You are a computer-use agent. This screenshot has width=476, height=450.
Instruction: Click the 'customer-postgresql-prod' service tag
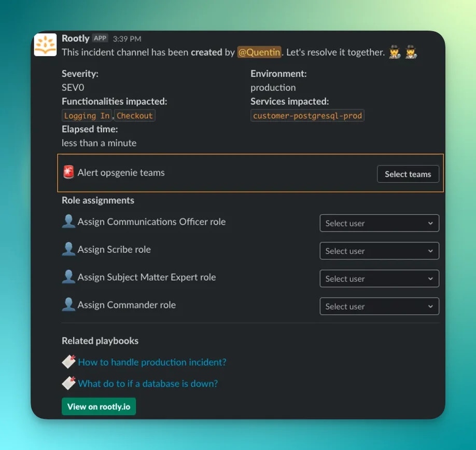pyautogui.click(x=307, y=115)
